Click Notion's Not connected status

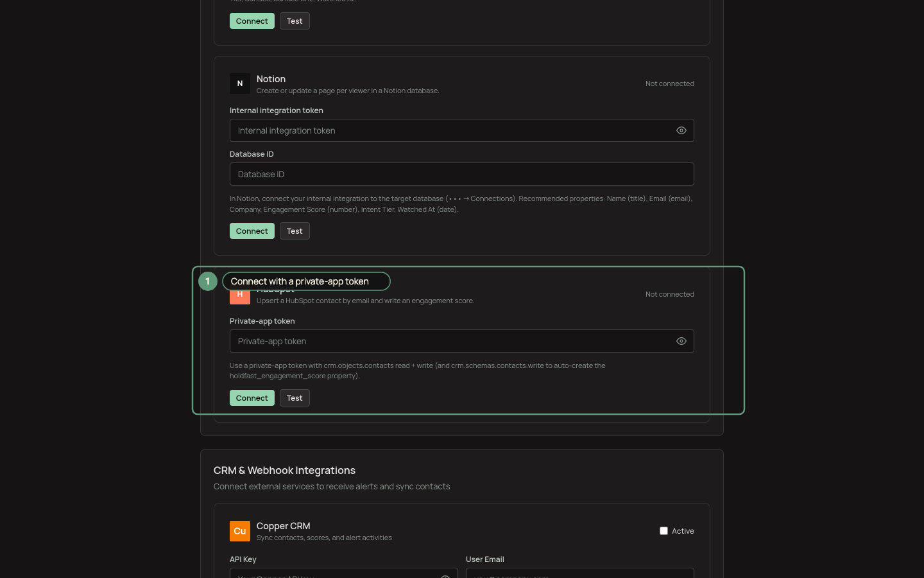click(x=669, y=83)
